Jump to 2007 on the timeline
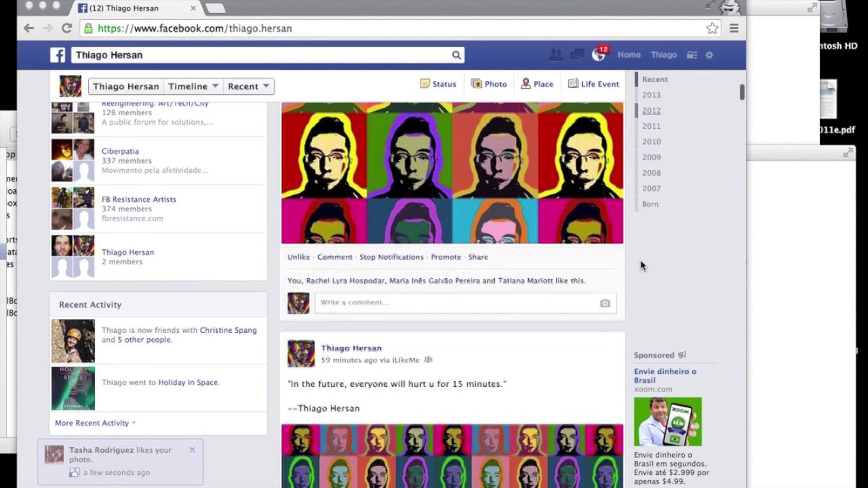868x488 pixels. point(651,188)
